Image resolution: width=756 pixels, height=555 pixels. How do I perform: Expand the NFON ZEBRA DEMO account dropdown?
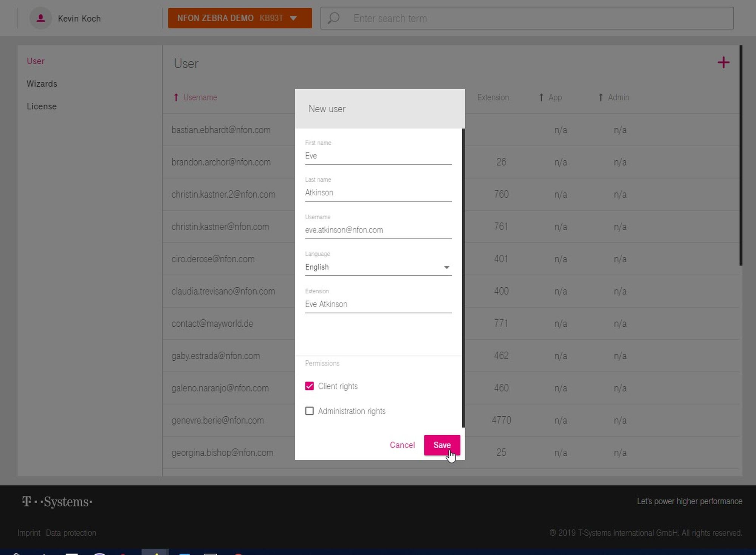point(240,18)
